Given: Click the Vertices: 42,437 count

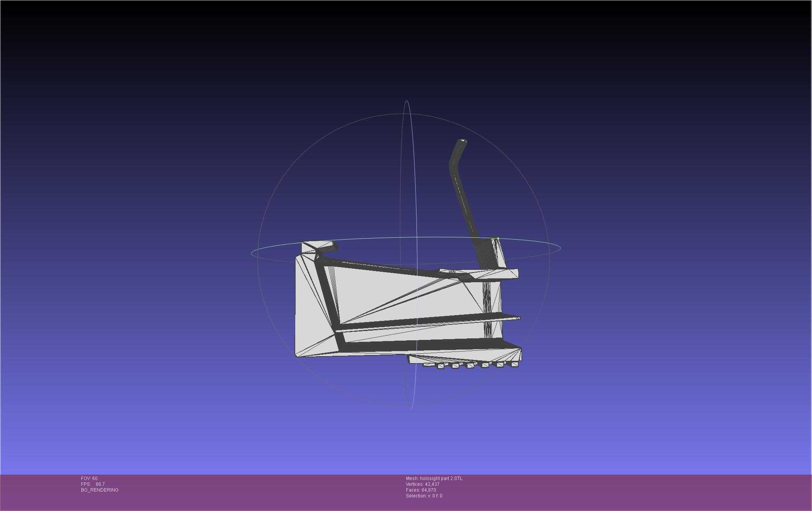Looking at the screenshot, I should click(422, 484).
